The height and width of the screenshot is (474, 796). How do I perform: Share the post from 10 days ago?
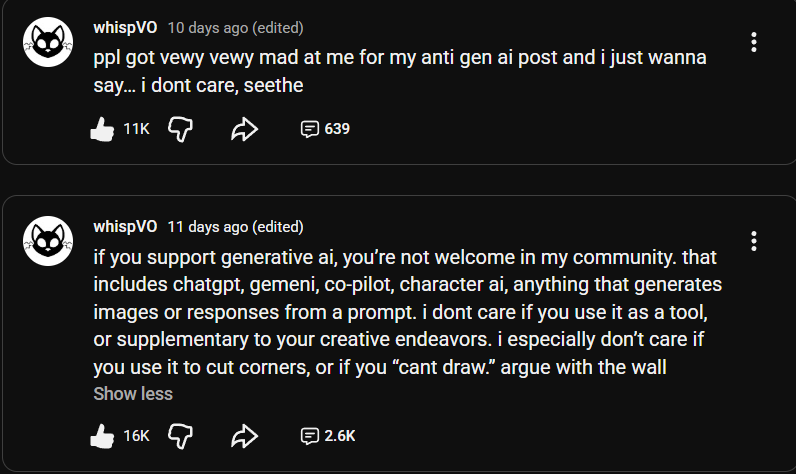(x=245, y=128)
